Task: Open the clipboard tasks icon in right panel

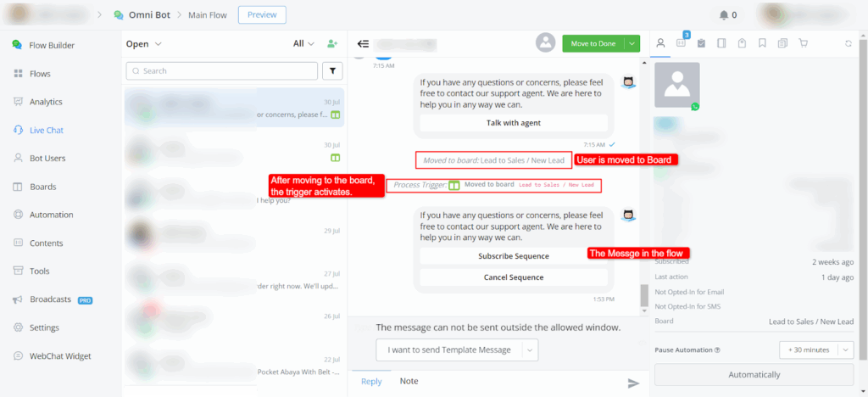Action: click(701, 43)
